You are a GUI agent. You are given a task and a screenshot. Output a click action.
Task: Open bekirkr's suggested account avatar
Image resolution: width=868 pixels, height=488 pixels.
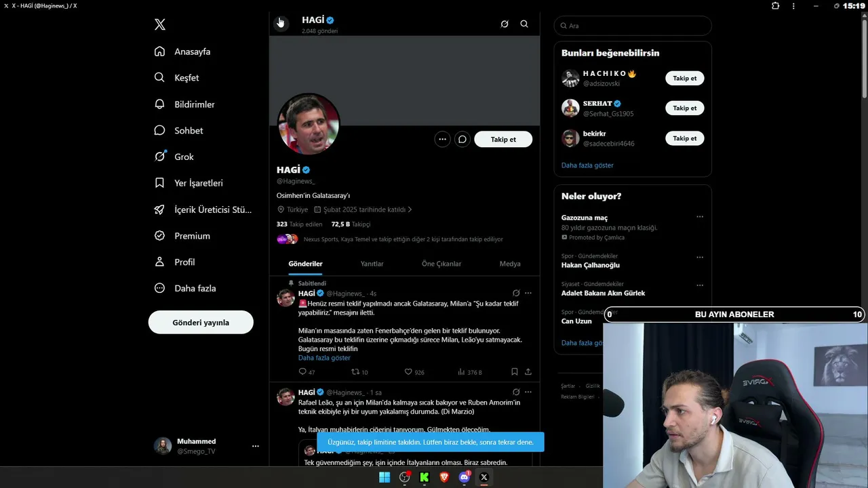570,138
